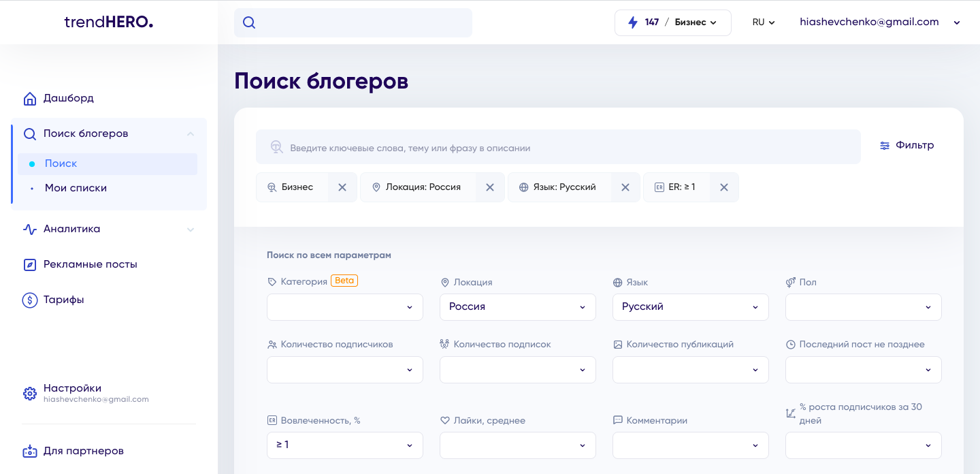Click the Поиск блогеров magnifier icon in sidebar

29,134
